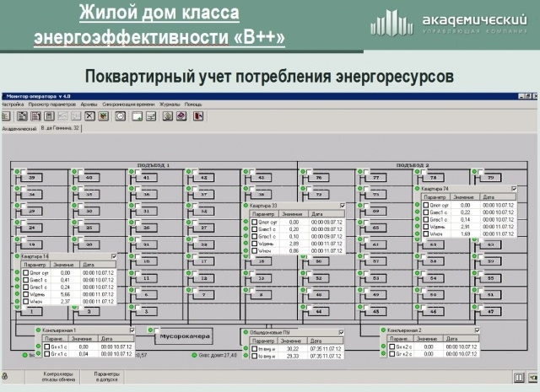
Task: Click green indicator in Консьержная 2 title
Action: coord(383,330)
